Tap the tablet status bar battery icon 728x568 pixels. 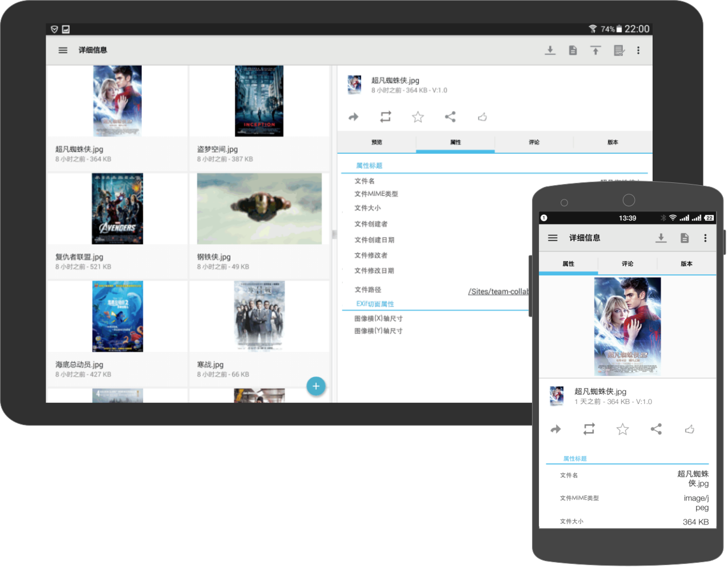pos(619,29)
